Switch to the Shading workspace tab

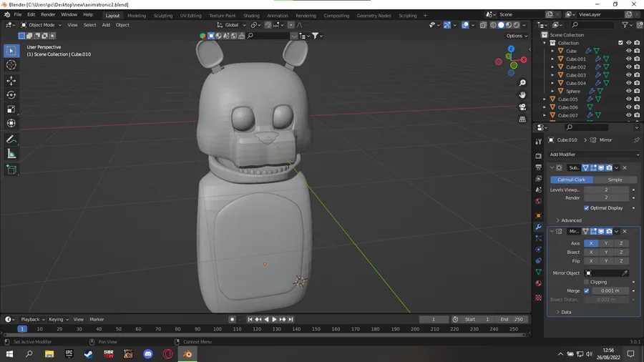click(x=251, y=16)
